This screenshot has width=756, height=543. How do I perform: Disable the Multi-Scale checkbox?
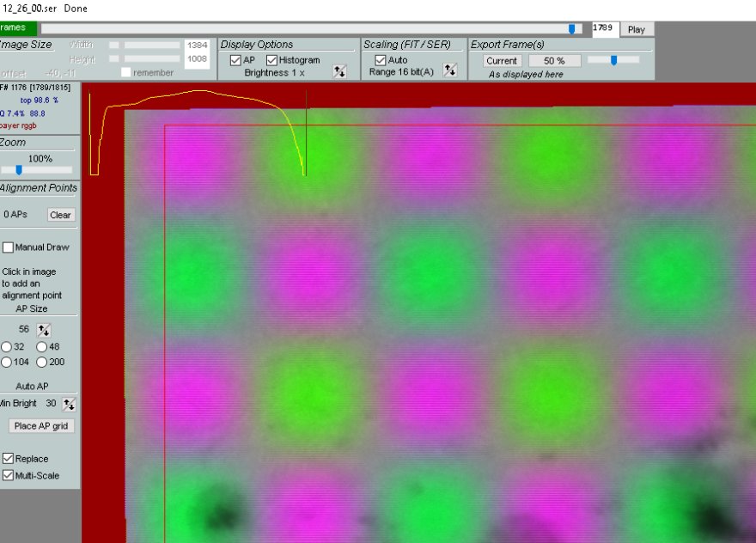point(9,475)
